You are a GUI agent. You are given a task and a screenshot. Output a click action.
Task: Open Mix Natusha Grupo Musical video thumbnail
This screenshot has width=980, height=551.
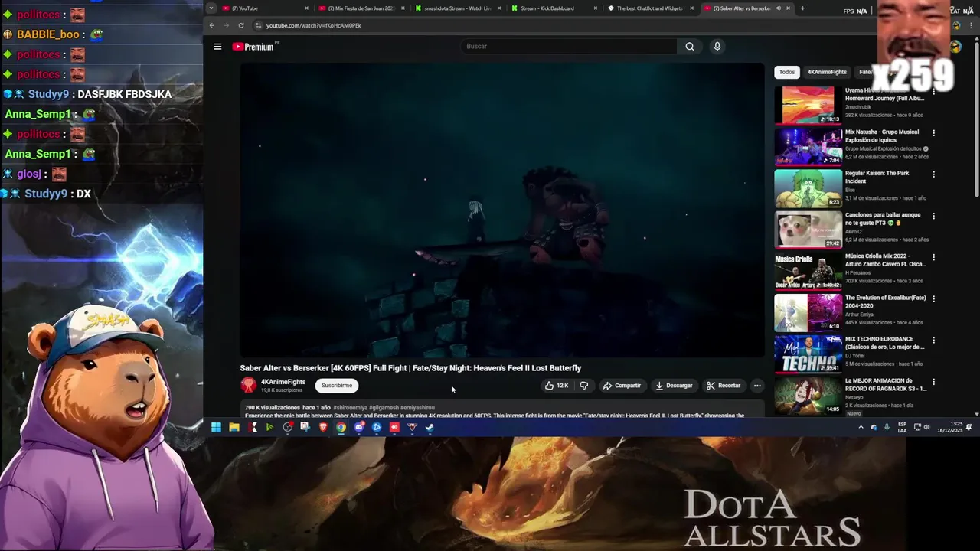808,147
